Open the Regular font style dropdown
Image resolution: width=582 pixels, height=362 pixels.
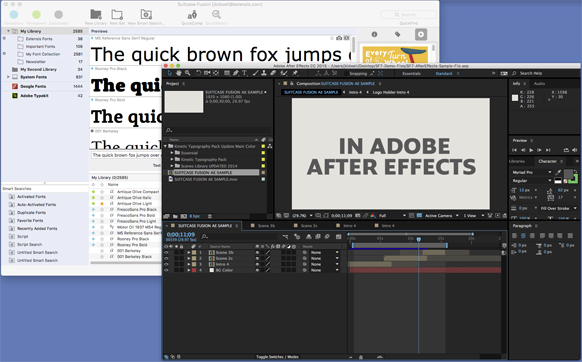point(532,180)
